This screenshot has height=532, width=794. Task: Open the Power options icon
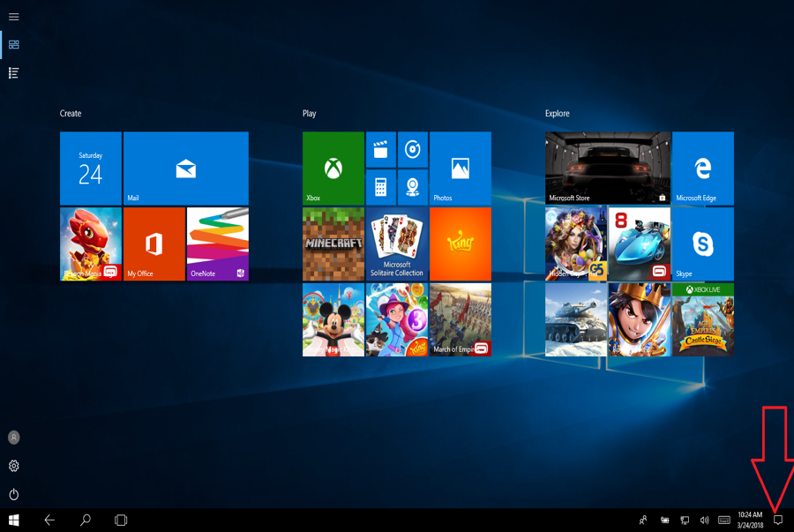[13, 494]
